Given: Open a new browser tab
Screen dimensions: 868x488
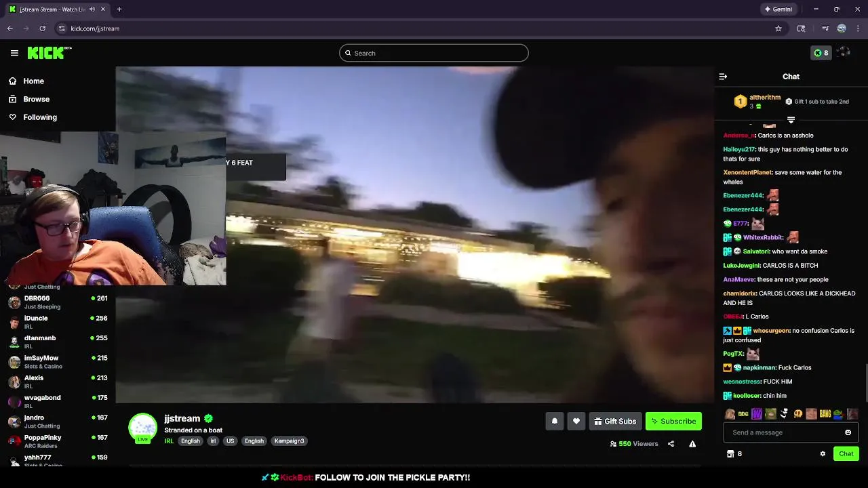Looking at the screenshot, I should tap(119, 9).
